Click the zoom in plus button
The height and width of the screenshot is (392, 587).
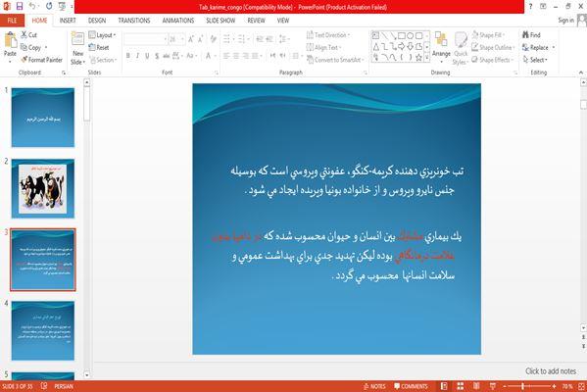pos(554,386)
